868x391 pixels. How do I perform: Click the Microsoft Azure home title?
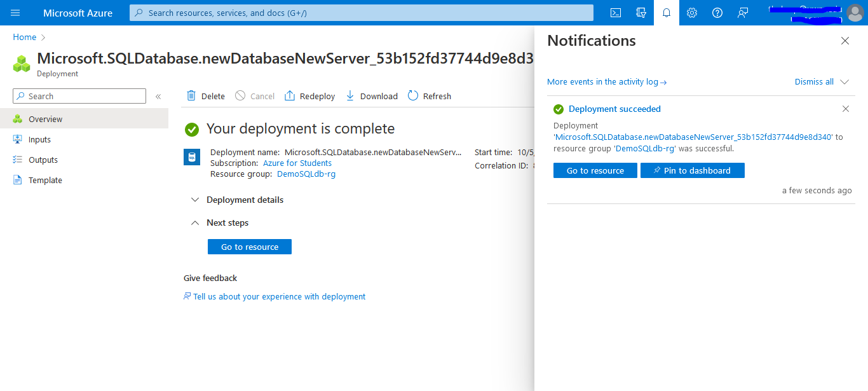click(78, 13)
